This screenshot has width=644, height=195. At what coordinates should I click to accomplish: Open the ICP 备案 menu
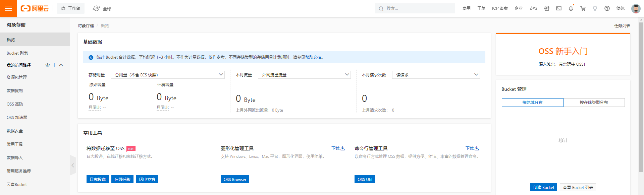coord(500,8)
